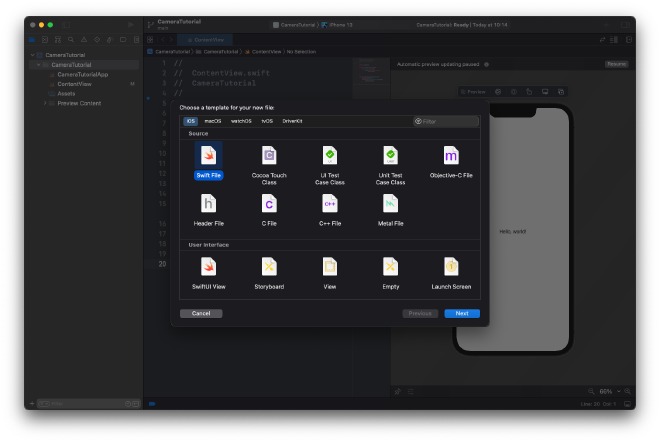
Task: Select the Storyboard template icon
Action: 269,266
